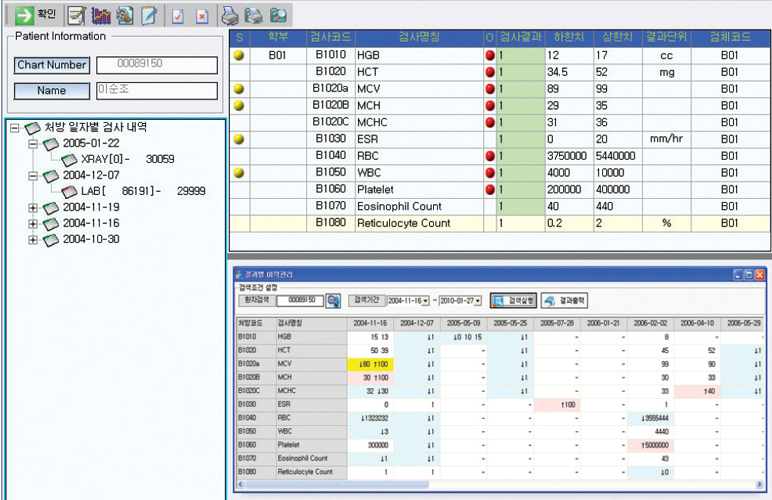Select the Eosinophil Count test name
Viewport: 772px width, 500px height.
(x=399, y=207)
